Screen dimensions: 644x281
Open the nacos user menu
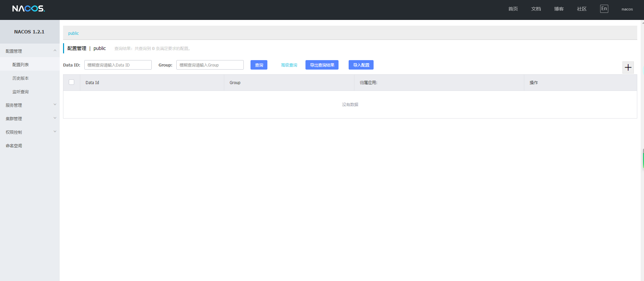pyautogui.click(x=627, y=9)
